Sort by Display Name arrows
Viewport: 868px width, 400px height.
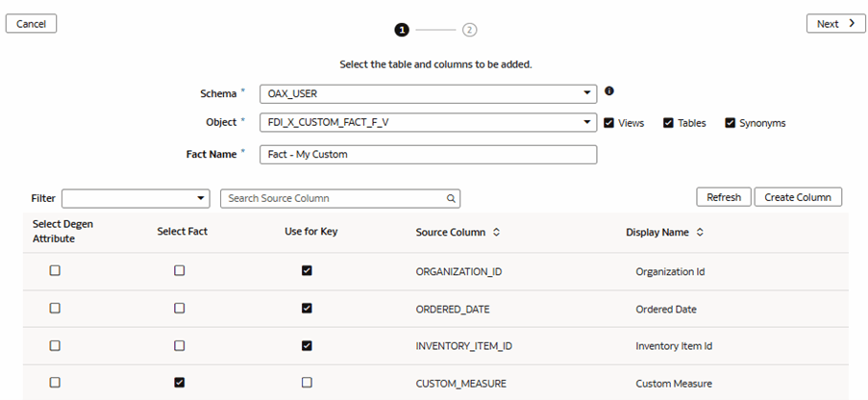[x=700, y=233]
